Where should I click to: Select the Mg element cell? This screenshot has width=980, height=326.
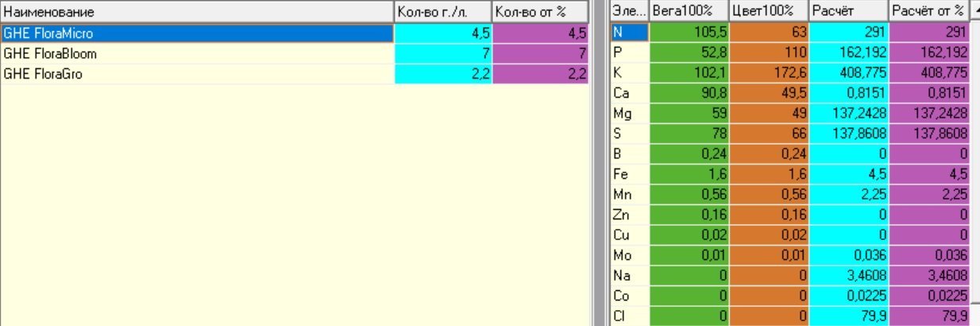pos(629,114)
